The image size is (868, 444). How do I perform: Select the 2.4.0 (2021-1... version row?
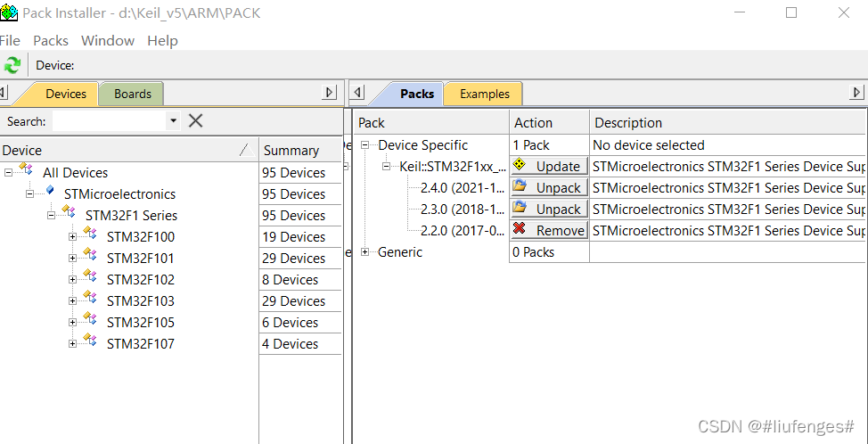(463, 188)
